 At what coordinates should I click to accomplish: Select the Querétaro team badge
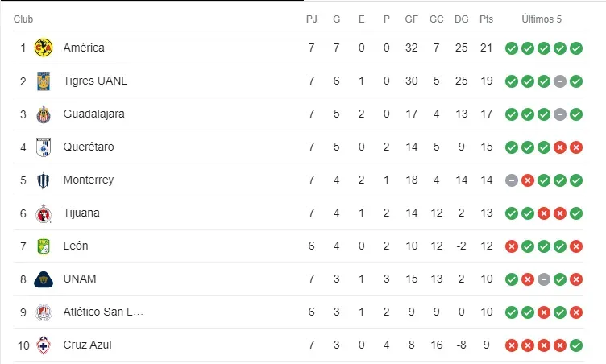[44, 147]
